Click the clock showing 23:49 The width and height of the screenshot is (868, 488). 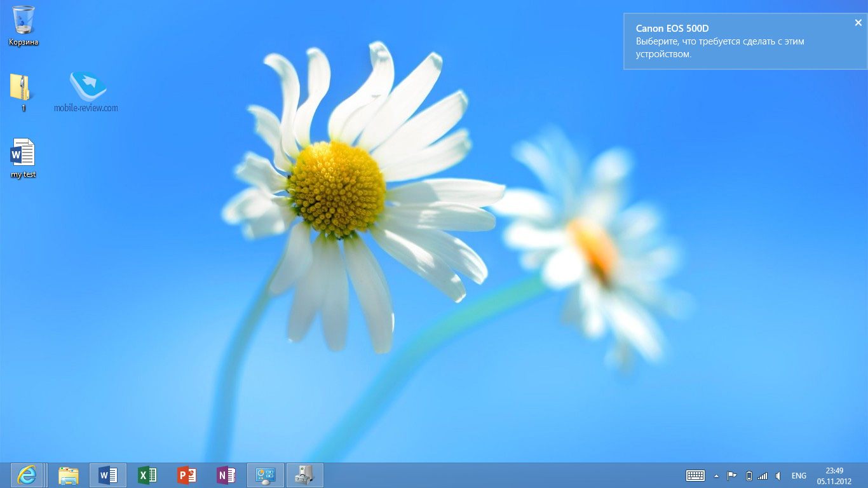tap(834, 475)
